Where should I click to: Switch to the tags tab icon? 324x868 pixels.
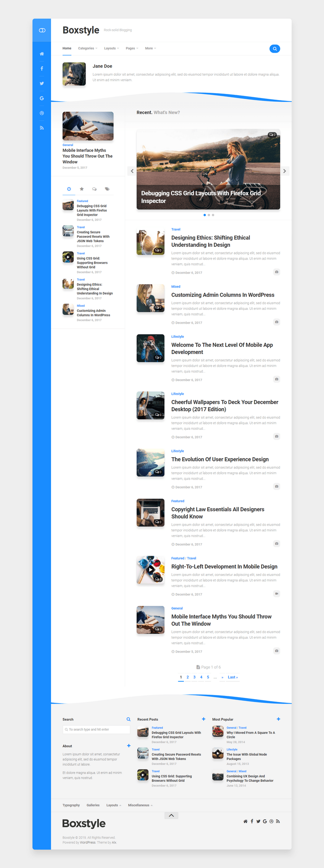pyautogui.click(x=107, y=189)
